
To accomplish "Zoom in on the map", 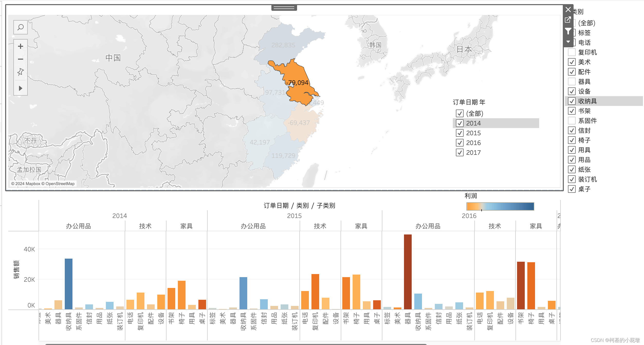I will [21, 46].
